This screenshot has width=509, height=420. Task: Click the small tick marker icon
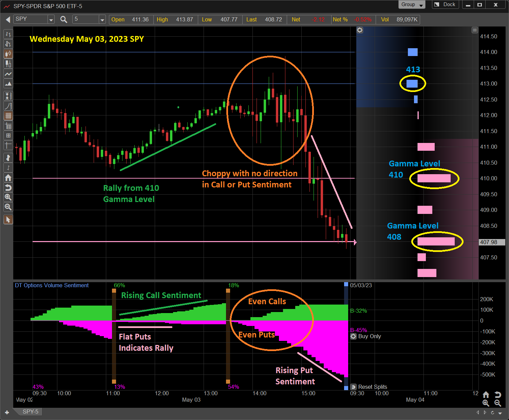pyautogui.click(x=8, y=168)
